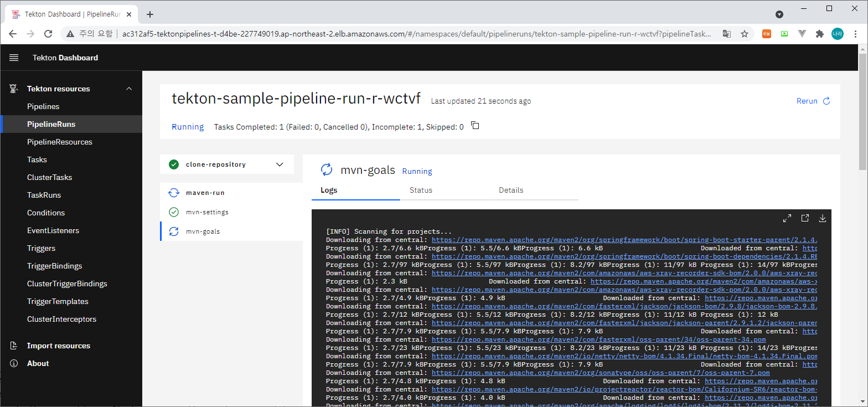Go back with the browser back arrow
This screenshot has height=407, width=868.
13,34
